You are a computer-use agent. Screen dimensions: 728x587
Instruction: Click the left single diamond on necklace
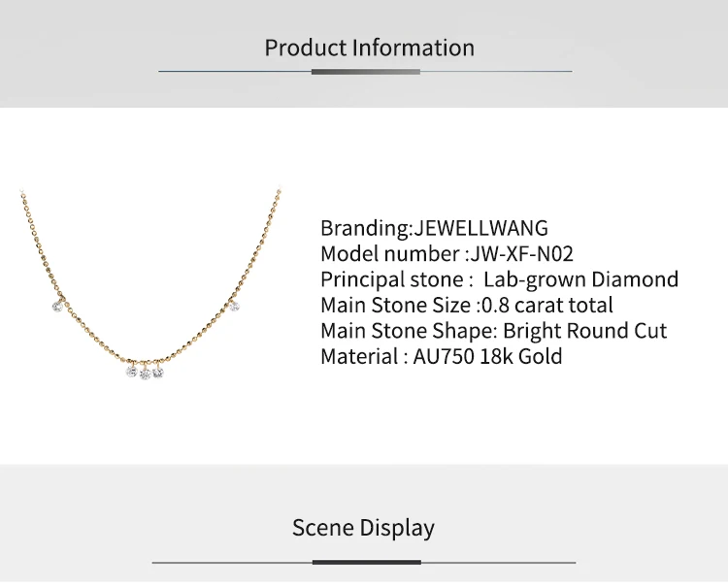pyautogui.click(x=57, y=307)
